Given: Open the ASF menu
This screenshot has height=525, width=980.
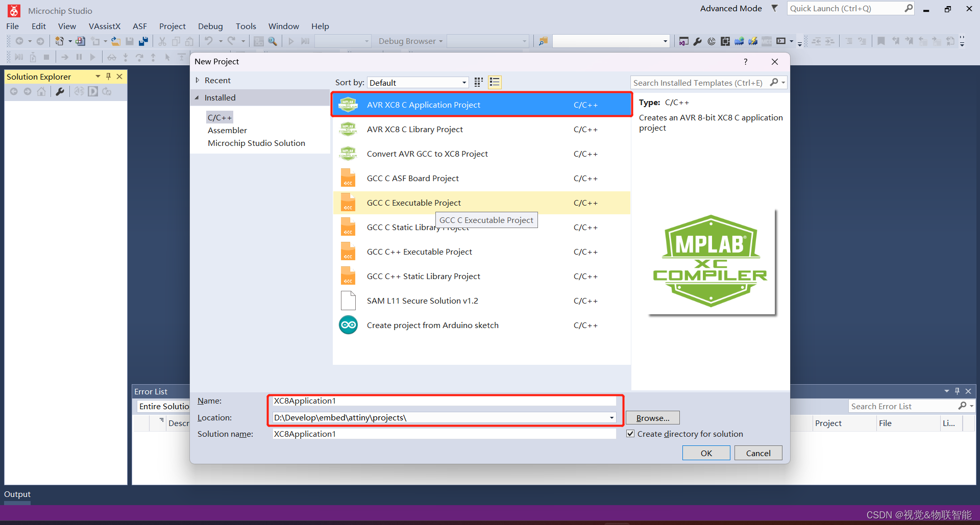Looking at the screenshot, I should pyautogui.click(x=140, y=26).
